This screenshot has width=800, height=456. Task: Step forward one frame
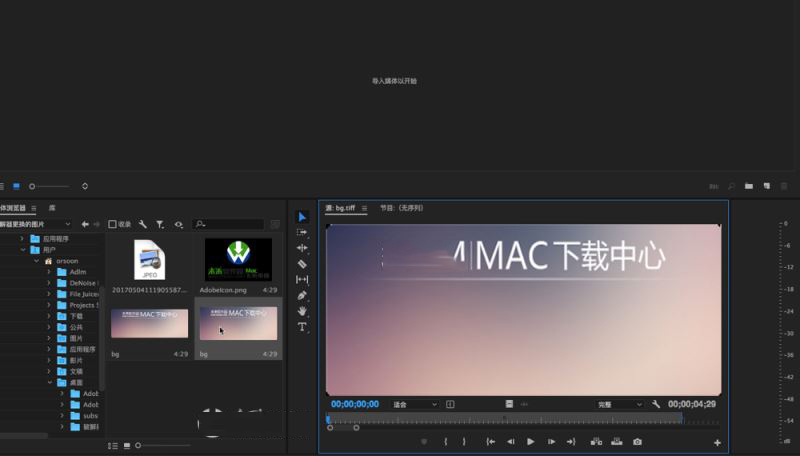[x=551, y=442]
